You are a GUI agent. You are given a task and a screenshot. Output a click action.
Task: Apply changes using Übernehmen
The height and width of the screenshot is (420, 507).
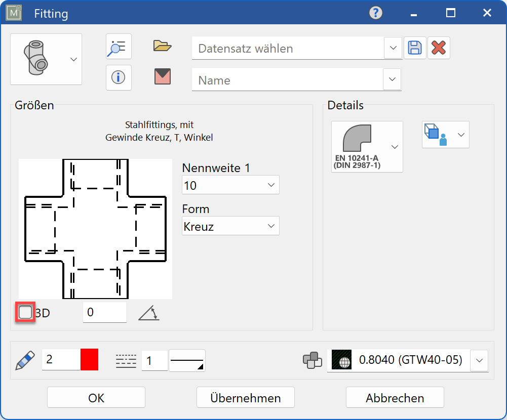point(245,397)
